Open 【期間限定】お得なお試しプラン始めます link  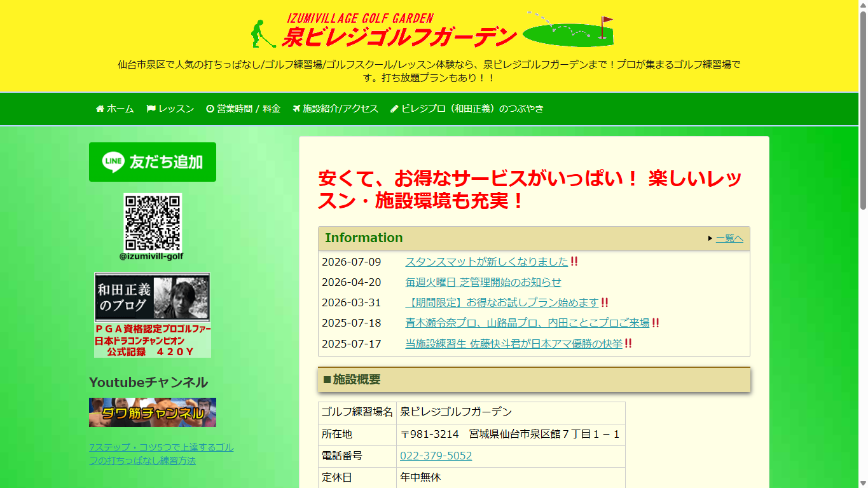click(x=502, y=302)
